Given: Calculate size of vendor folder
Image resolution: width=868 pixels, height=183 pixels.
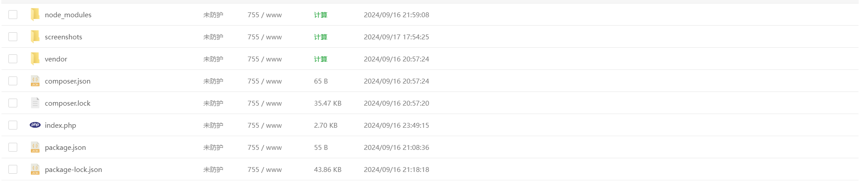Looking at the screenshot, I should click(320, 59).
